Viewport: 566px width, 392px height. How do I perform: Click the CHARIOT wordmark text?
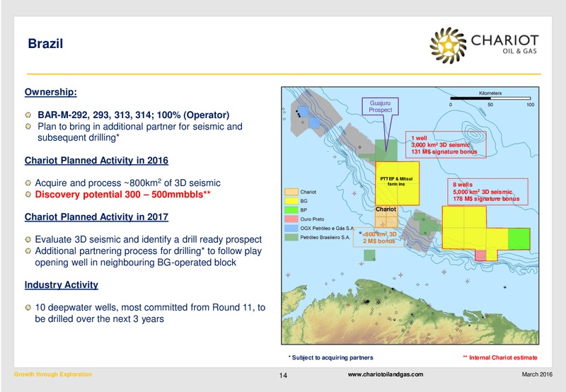[x=504, y=40]
